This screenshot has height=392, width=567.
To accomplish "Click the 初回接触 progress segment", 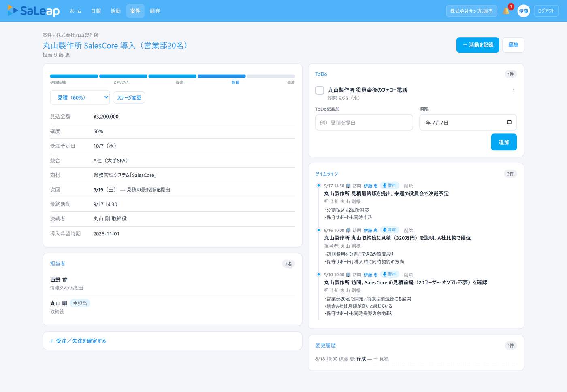I will point(74,76).
